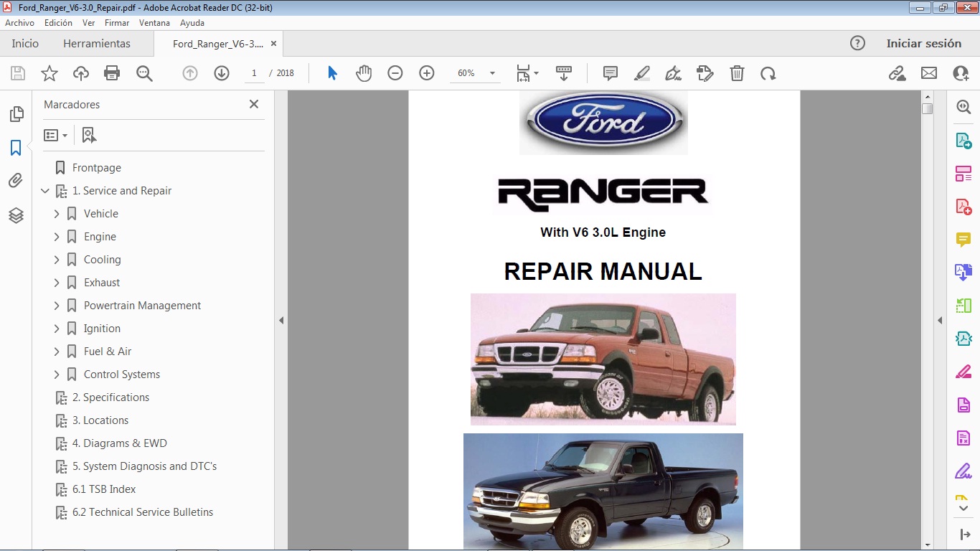The width and height of the screenshot is (980, 551).
Task: Select the Hand tool
Action: click(x=364, y=72)
